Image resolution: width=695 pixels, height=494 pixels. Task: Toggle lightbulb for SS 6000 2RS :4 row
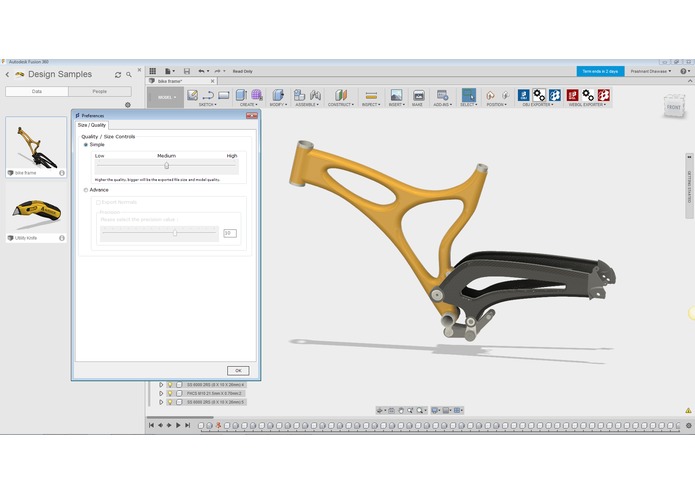(170, 385)
